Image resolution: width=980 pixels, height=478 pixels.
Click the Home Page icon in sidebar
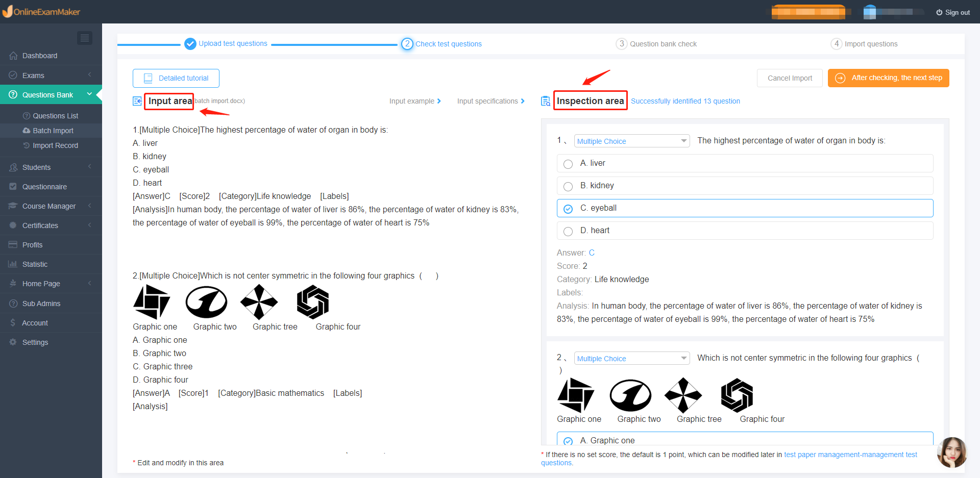point(13,284)
